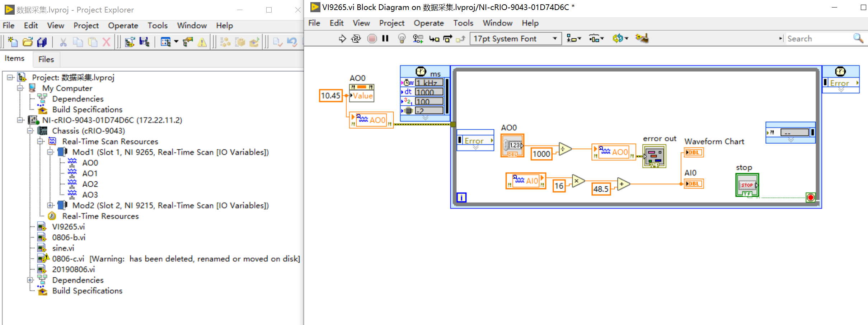Toggle Highlight Execution light bulb
Screen dimensions: 868x325
(402, 38)
